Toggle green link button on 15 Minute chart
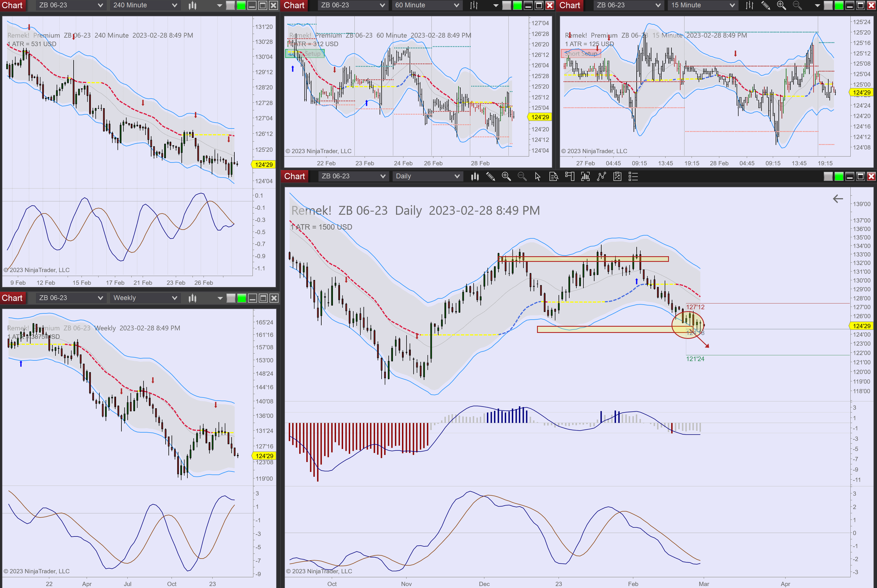 tap(839, 5)
